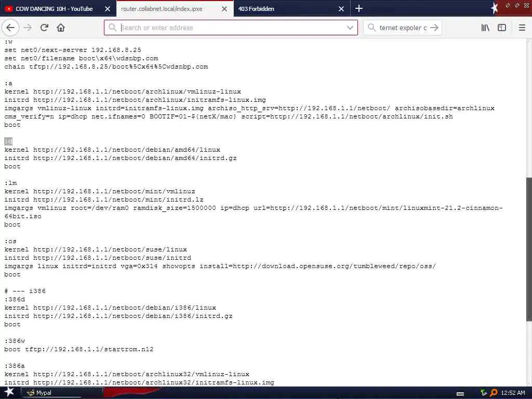
Task: Go back to the previous page
Action: 10,28
